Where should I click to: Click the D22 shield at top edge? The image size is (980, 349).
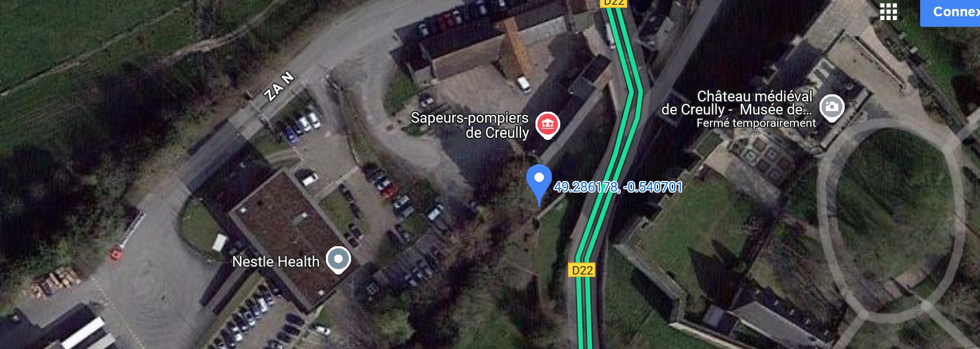[x=614, y=3]
